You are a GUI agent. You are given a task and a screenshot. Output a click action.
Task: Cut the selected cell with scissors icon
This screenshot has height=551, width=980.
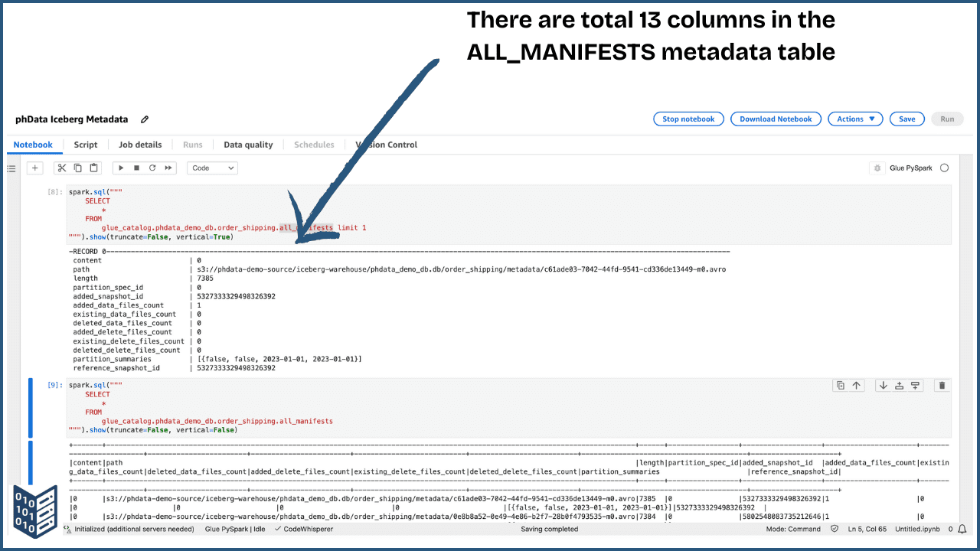click(x=62, y=168)
